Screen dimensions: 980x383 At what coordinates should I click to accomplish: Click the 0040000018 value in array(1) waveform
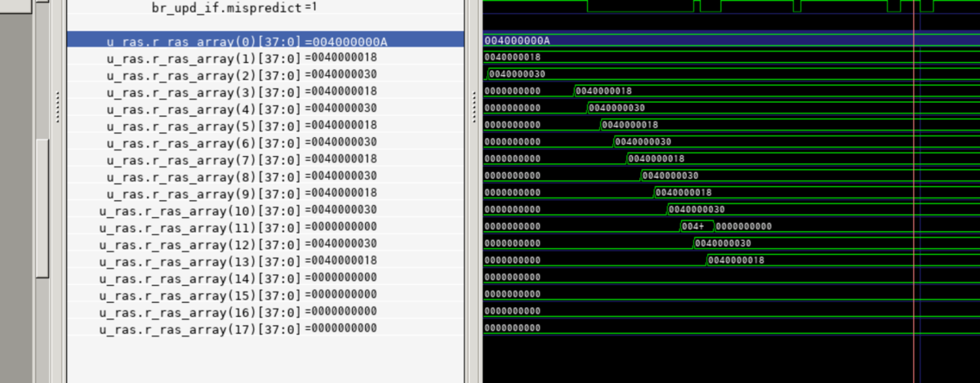512,57
